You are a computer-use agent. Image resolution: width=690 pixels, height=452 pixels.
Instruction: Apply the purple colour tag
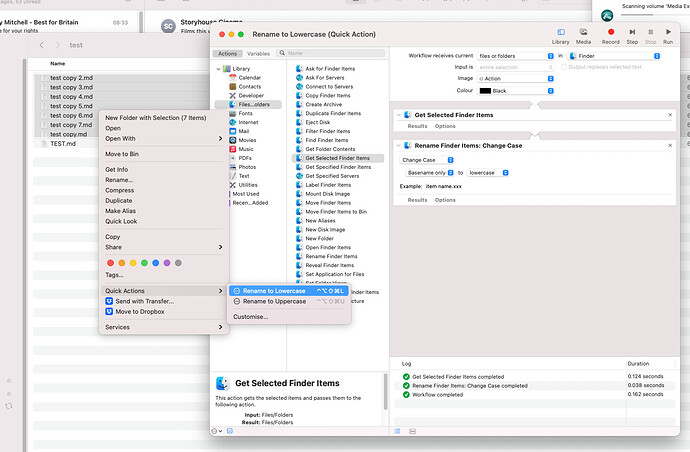coord(167,263)
